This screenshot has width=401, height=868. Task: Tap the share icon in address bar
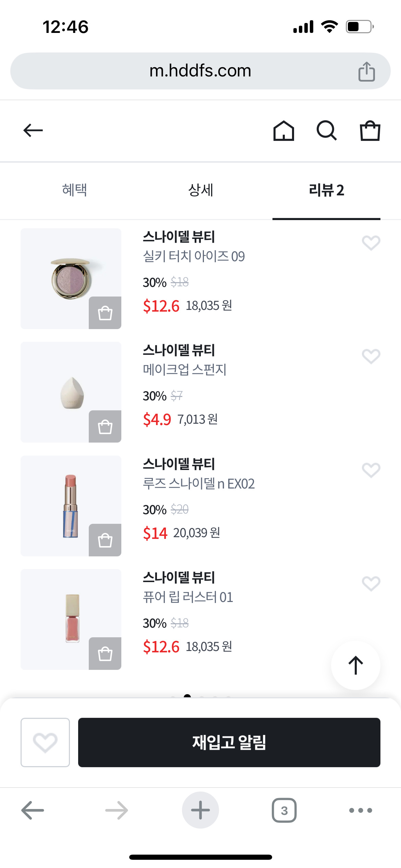coord(366,71)
